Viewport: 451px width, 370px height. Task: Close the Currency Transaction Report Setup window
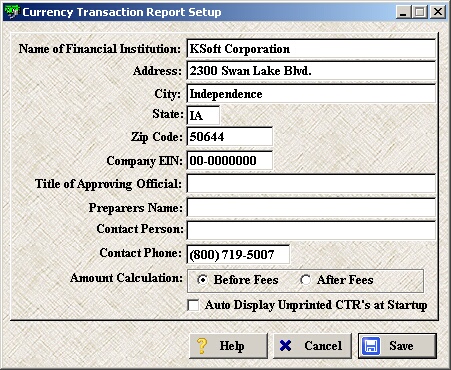click(x=438, y=12)
